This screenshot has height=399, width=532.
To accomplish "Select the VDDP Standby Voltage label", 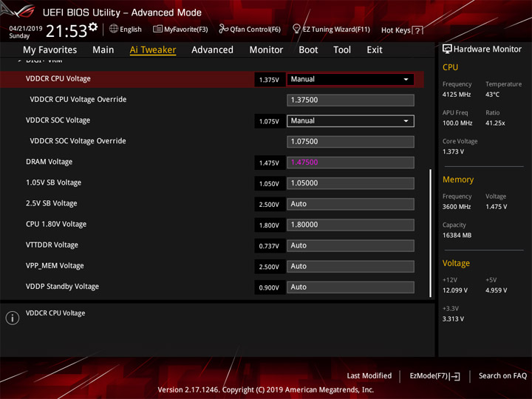I will click(x=62, y=287).
